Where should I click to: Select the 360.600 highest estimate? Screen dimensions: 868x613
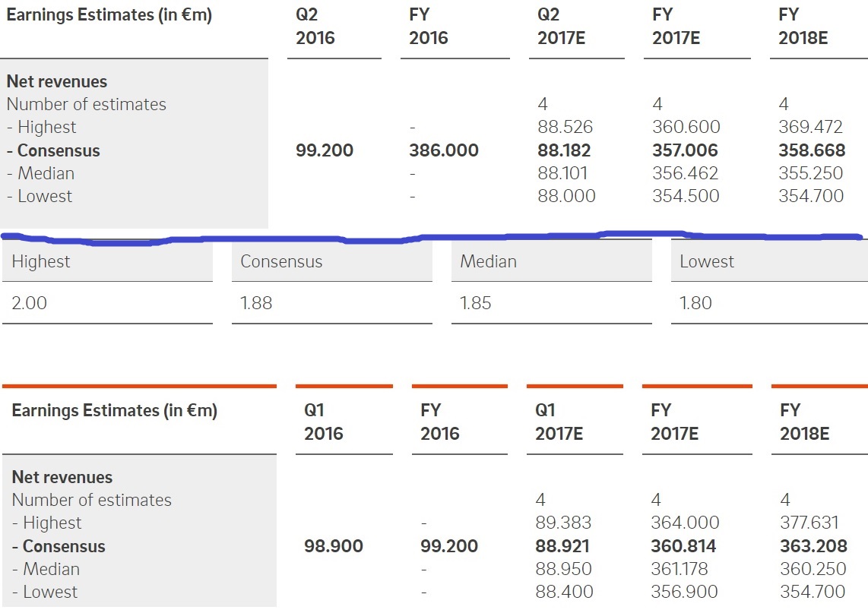point(686,127)
